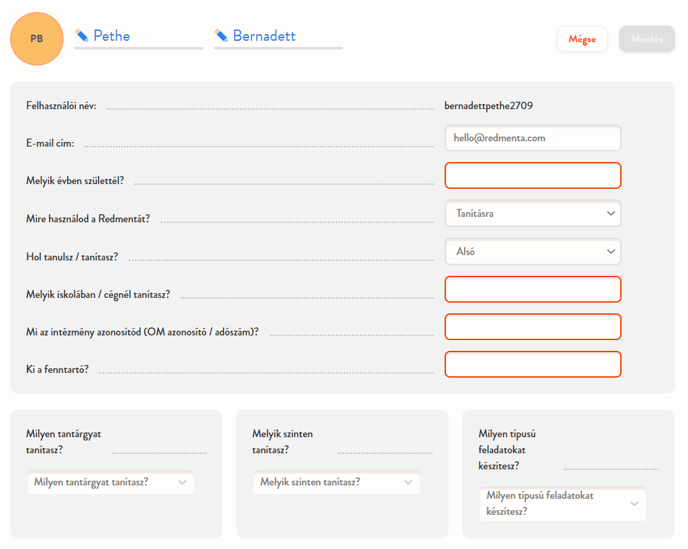Click chevron arrow of Alsó select
The width and height of the screenshot is (688, 549).
click(x=610, y=252)
